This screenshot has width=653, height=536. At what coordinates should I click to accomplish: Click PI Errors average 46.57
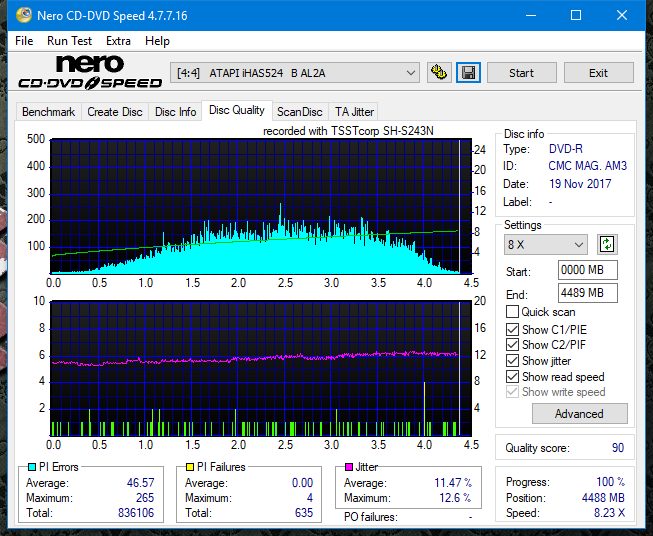coord(140,483)
